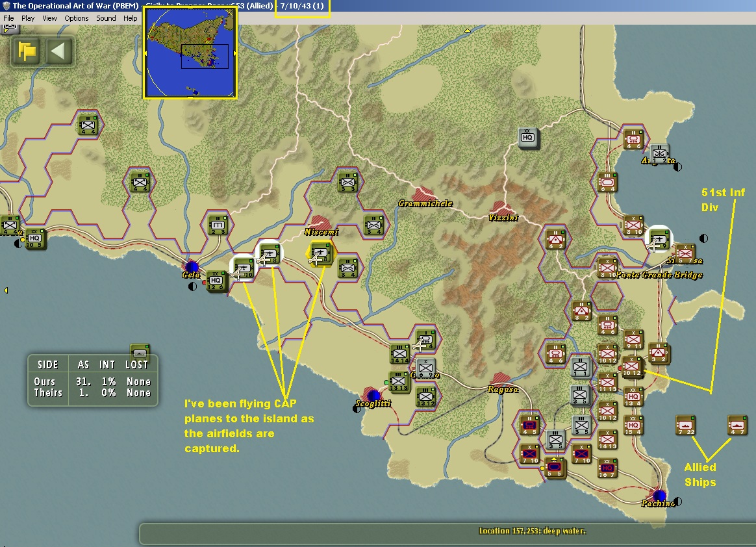Select the Allied ship unit 7-22
The width and height of the screenshot is (756, 547).
tap(686, 426)
